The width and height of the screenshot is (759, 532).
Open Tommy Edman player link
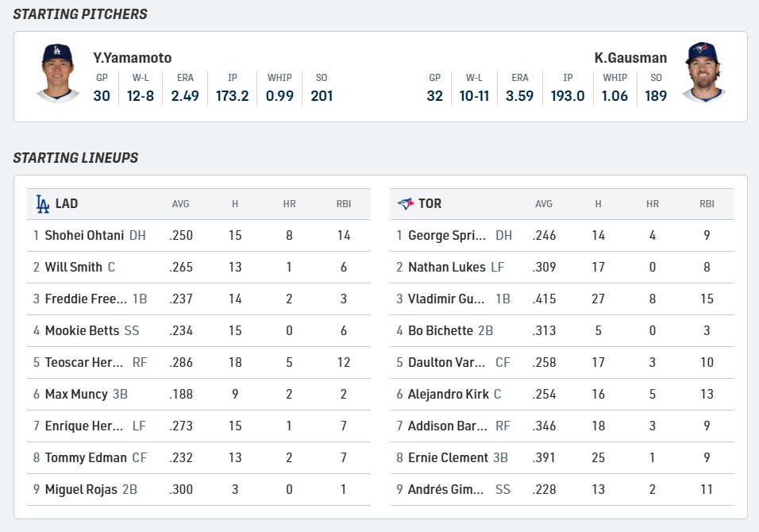coord(86,458)
